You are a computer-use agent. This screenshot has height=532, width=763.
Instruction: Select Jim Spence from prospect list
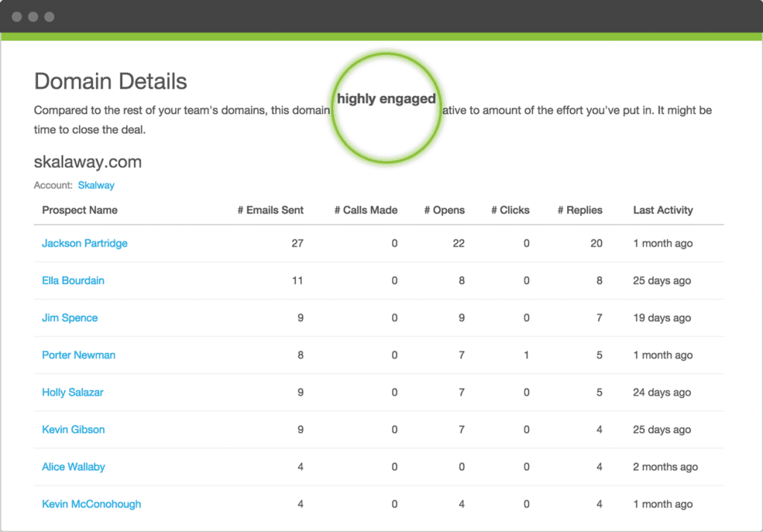coord(69,318)
